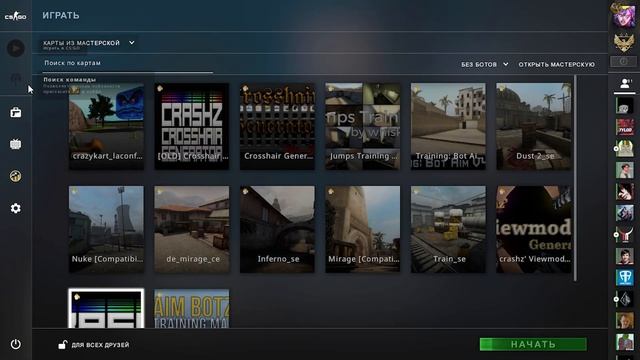
Task: Select the Aim Botz Training map thumbnail
Action: (192, 309)
